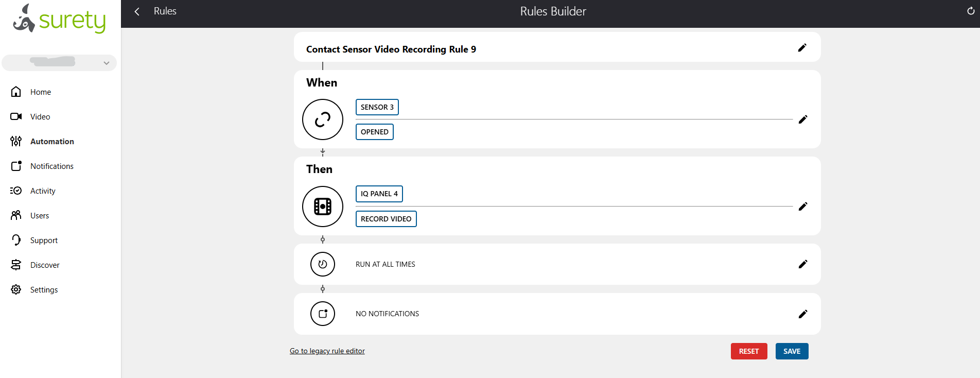The image size is (980, 378).
Task: Click the refresh icon in header
Action: click(970, 11)
